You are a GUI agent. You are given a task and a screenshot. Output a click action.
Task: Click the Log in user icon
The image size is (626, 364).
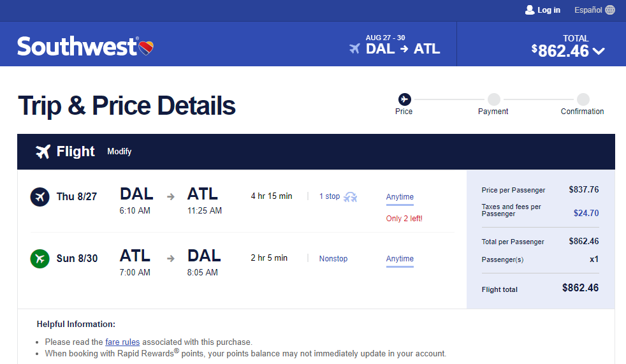[530, 10]
